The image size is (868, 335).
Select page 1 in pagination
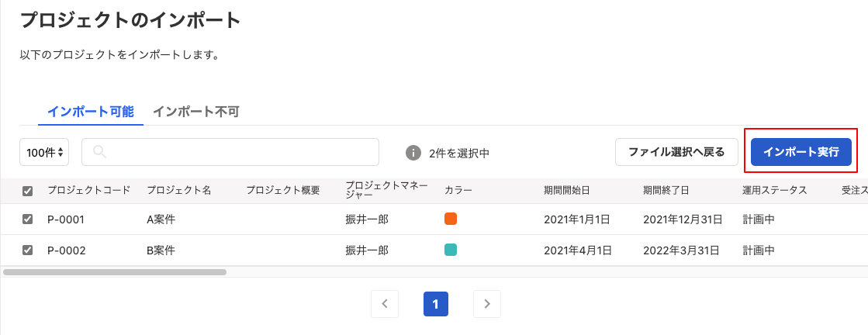(x=436, y=304)
